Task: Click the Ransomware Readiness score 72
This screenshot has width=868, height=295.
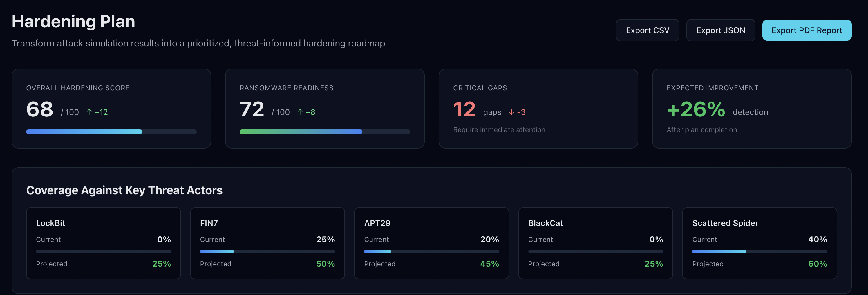Action: coord(252,109)
